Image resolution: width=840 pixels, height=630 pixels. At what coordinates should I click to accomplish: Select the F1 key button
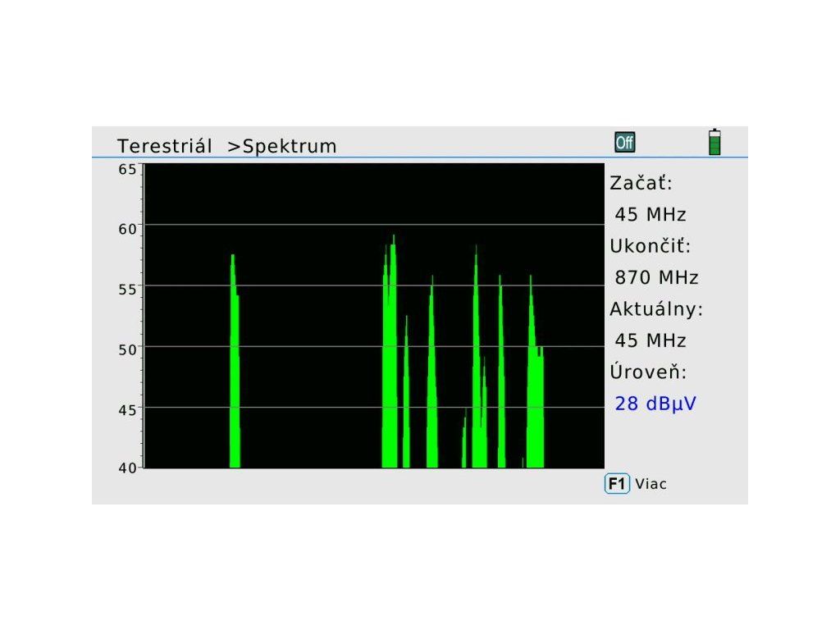click(x=617, y=484)
